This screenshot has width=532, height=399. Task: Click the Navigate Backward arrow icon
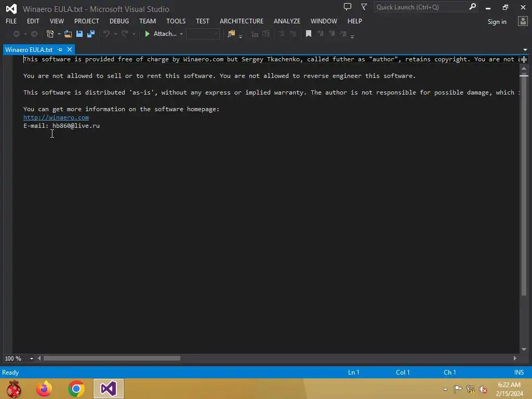(16, 34)
